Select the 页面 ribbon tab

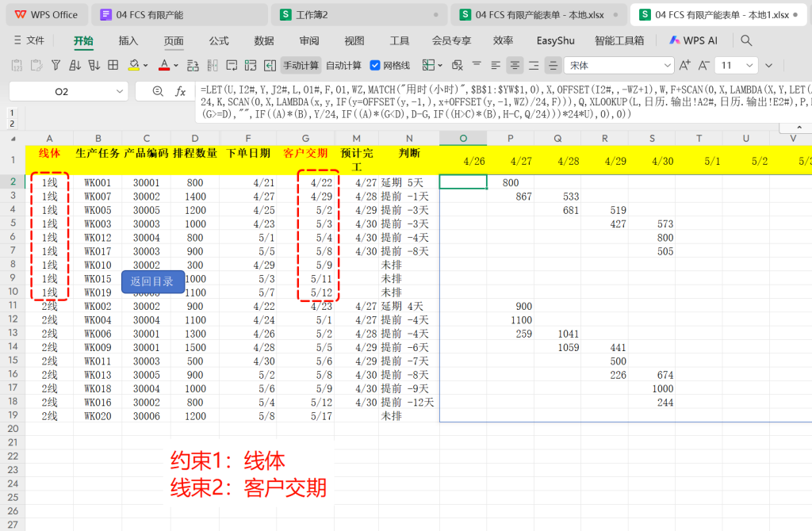pyautogui.click(x=174, y=41)
